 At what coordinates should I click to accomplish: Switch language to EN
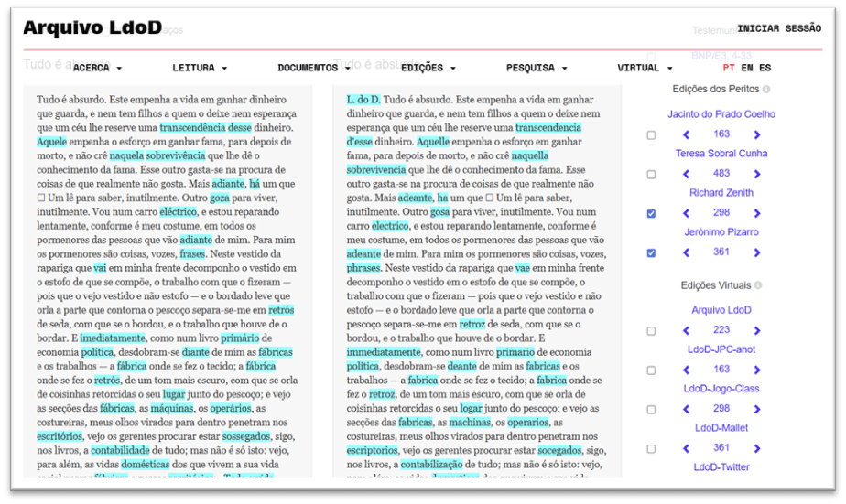click(x=747, y=68)
